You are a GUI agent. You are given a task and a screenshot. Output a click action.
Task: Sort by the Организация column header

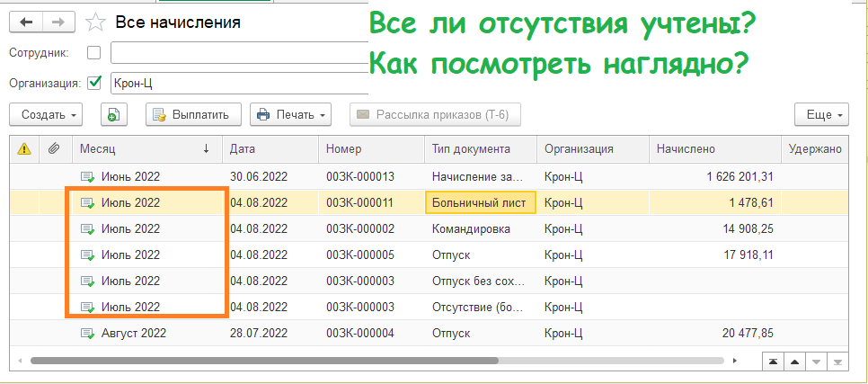point(592,148)
